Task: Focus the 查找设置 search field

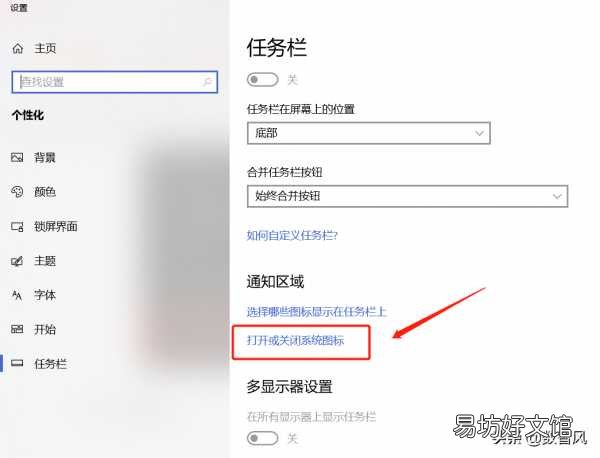Action: 115,82
